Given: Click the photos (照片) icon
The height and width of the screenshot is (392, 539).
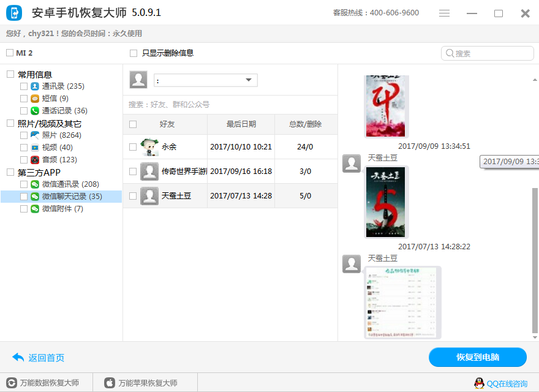Looking at the screenshot, I should point(35,135).
